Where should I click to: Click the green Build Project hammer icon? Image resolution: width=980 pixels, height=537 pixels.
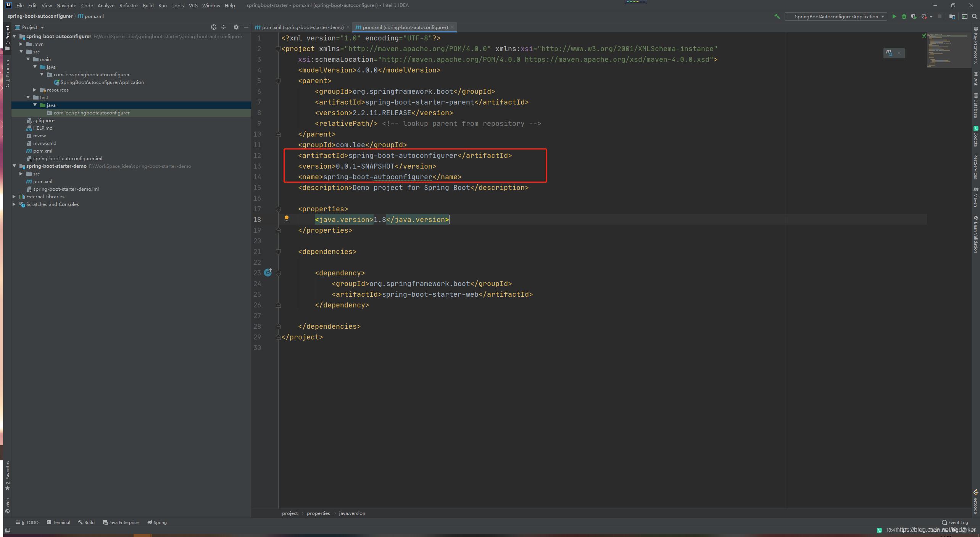pos(777,16)
